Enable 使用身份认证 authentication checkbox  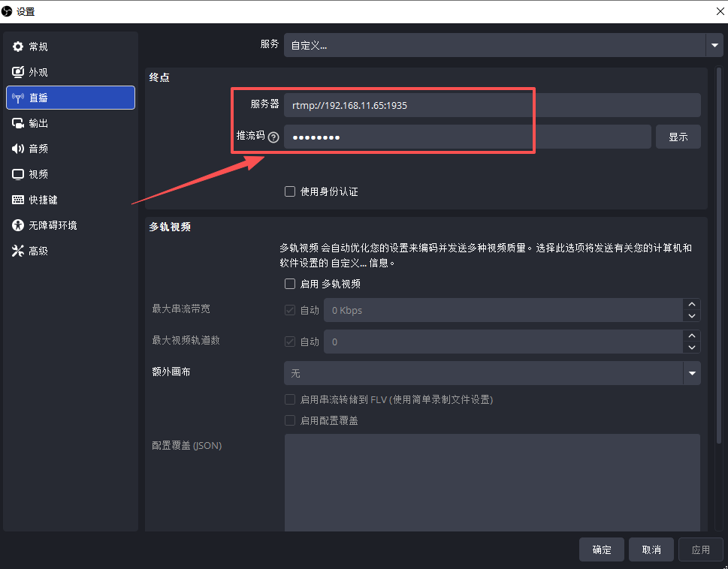290,191
